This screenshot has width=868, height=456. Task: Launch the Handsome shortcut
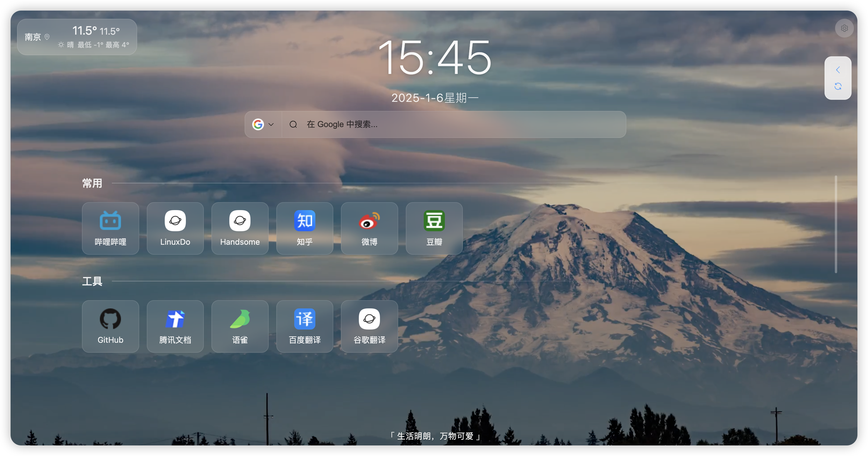(240, 228)
